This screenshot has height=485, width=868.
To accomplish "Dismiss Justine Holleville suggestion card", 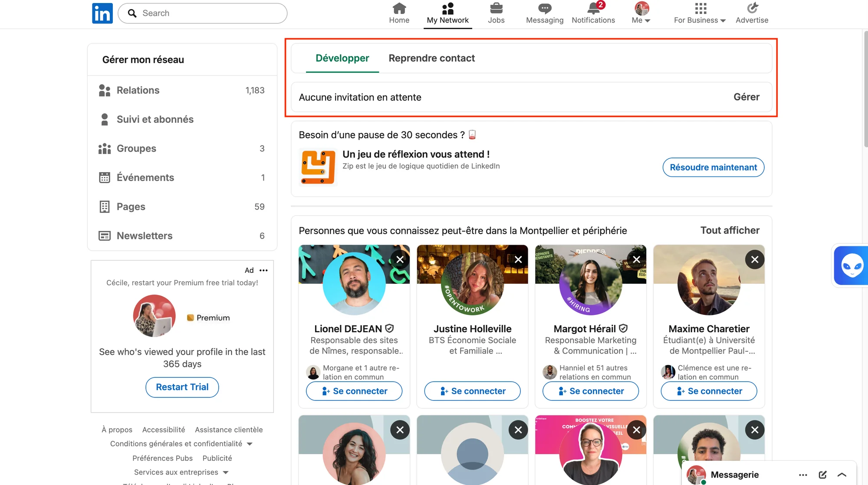I will [518, 259].
